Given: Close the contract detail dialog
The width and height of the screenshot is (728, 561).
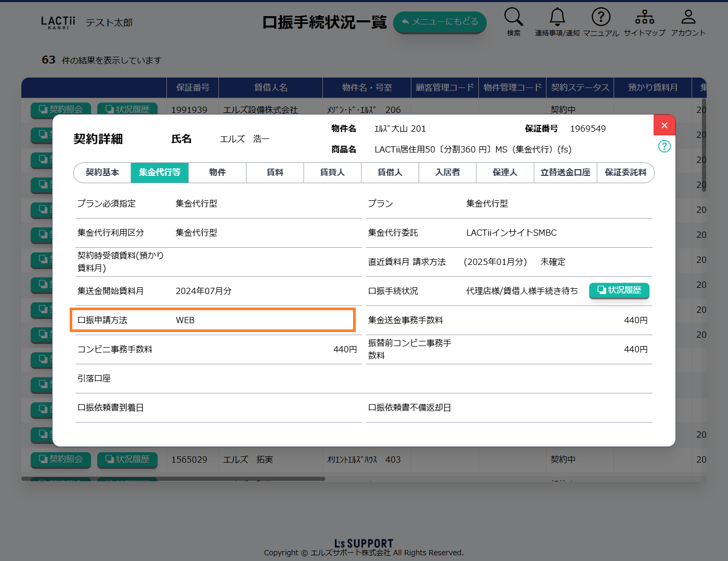Looking at the screenshot, I should [x=664, y=125].
